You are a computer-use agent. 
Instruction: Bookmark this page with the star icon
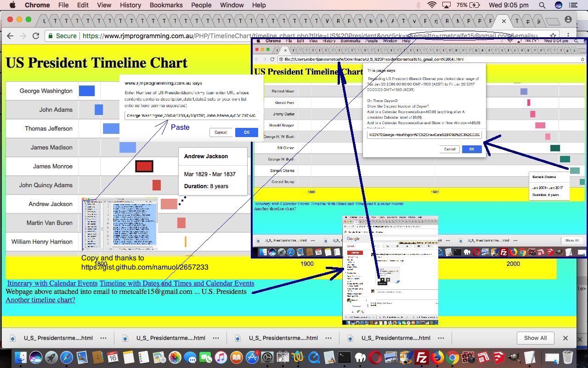554,35
